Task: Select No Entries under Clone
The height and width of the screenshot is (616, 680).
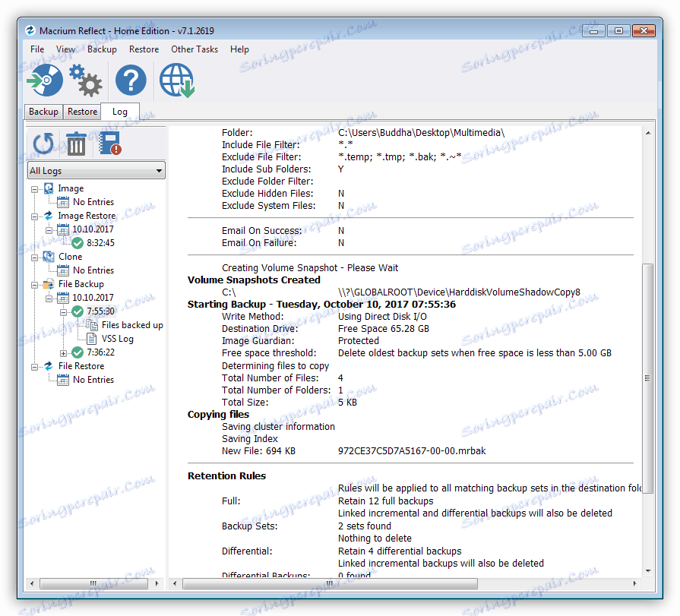Action: (93, 270)
